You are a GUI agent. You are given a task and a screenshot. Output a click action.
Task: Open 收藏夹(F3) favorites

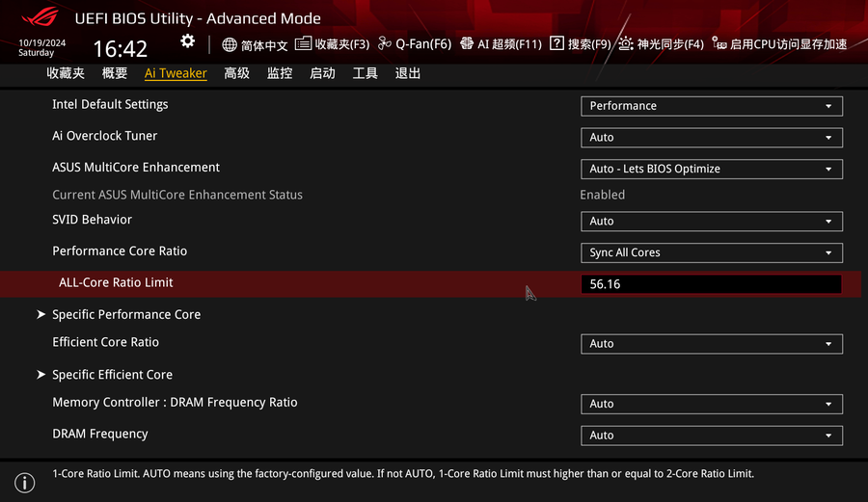[x=342, y=44]
